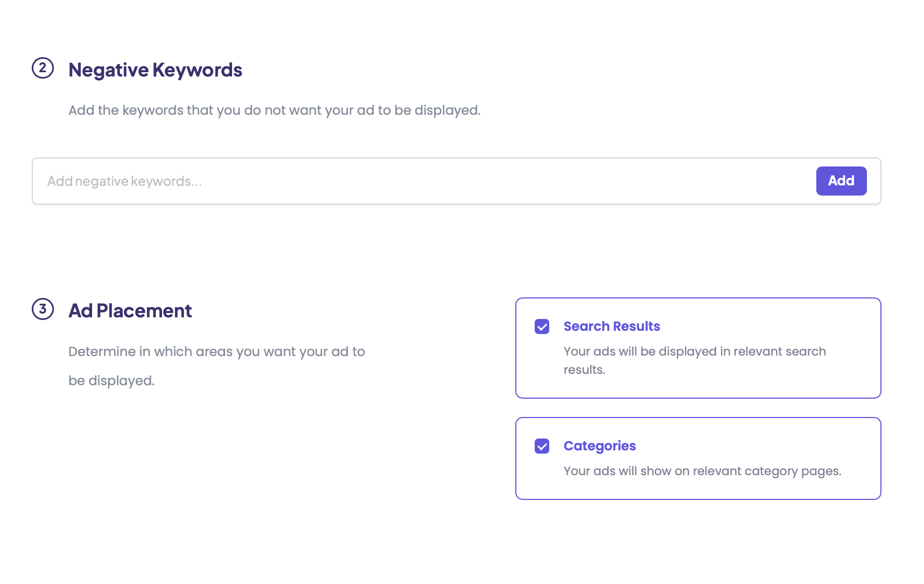Click the circled number 2 step icon
This screenshot has width=924, height=584.
point(43,68)
